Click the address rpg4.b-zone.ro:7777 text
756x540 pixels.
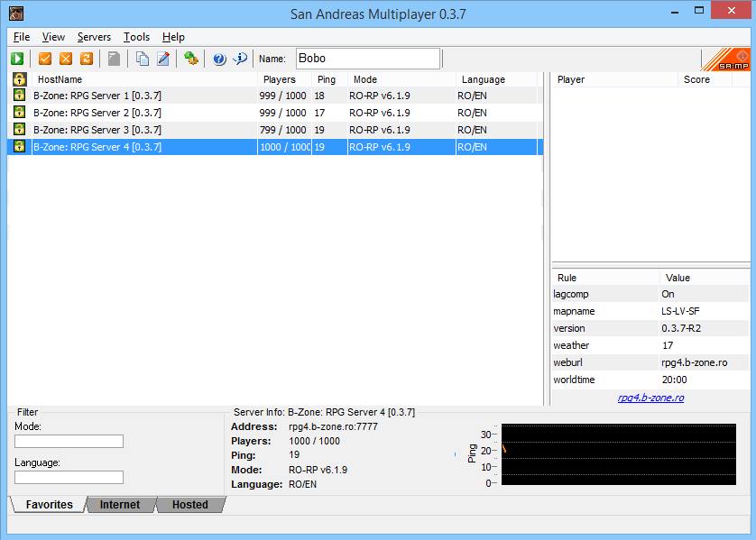pyautogui.click(x=333, y=426)
